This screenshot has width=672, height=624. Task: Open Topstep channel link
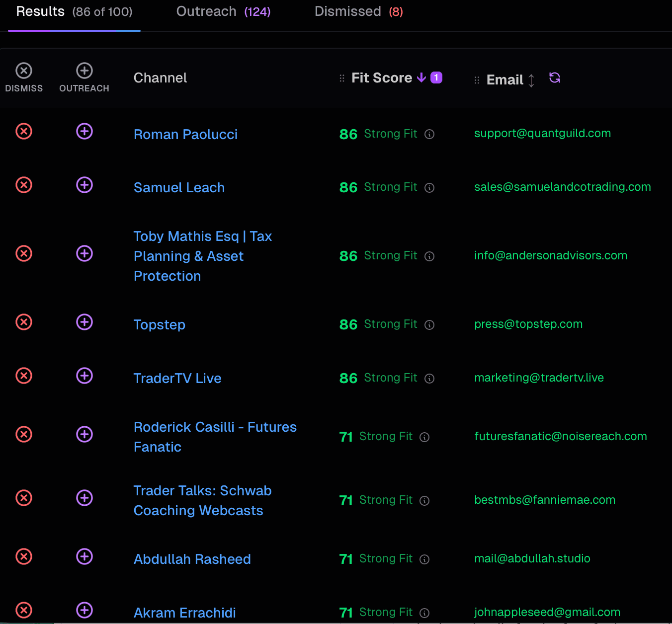[160, 325]
